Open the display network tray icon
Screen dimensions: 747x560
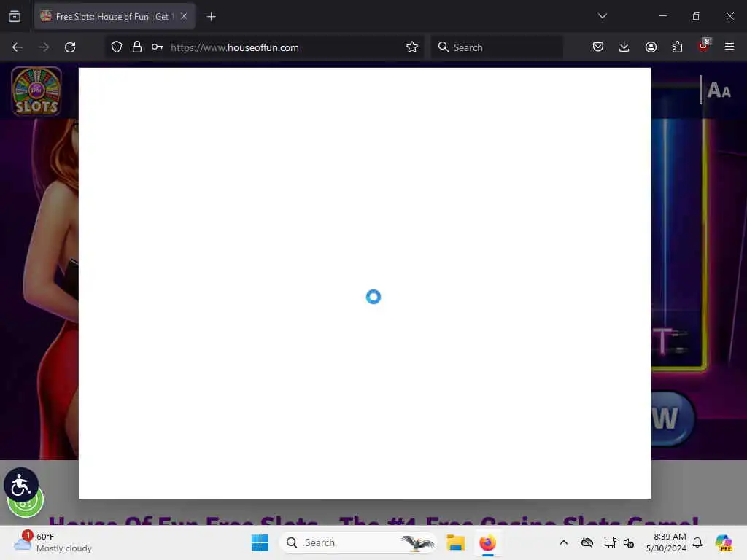[610, 542]
